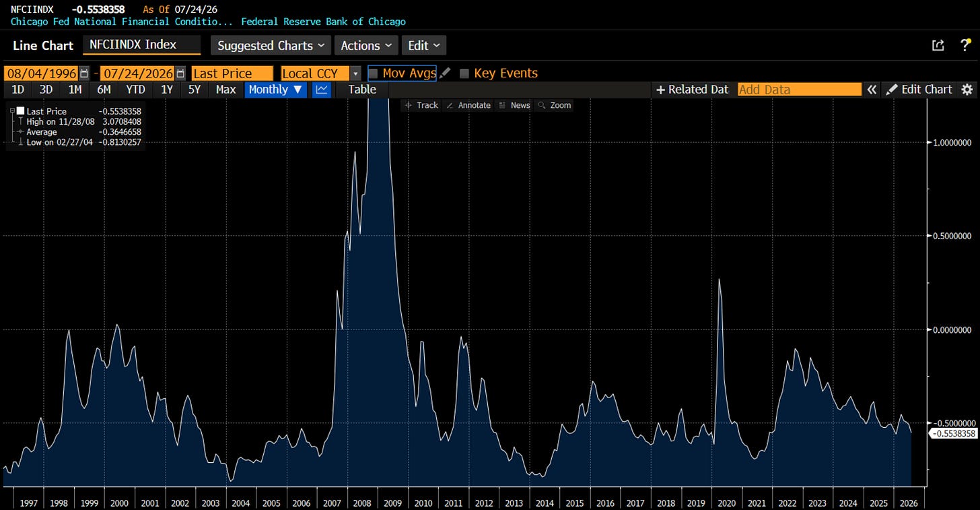
Task: Click the 2008 year label on x-axis
Action: point(362,503)
